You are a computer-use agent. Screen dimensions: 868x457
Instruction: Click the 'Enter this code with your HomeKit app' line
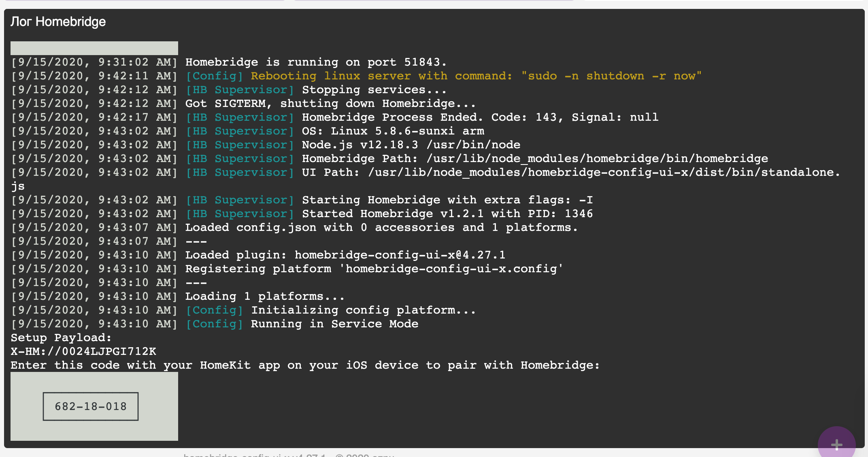point(305,365)
